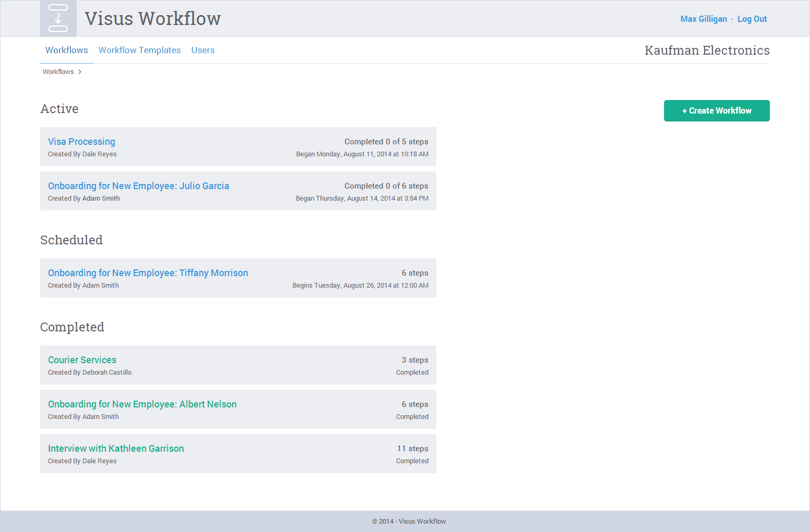Click the Visus Workflow logo icon
Viewport: 810px width, 532px height.
click(58, 19)
